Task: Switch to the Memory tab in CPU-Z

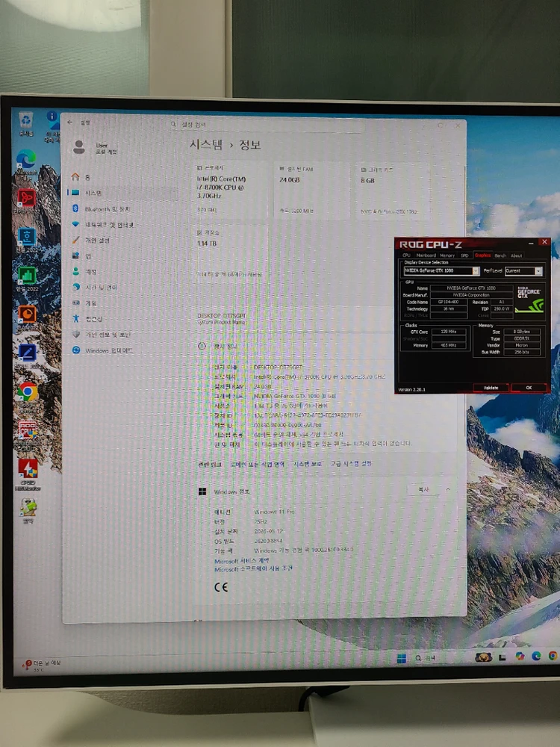Action: point(447,255)
